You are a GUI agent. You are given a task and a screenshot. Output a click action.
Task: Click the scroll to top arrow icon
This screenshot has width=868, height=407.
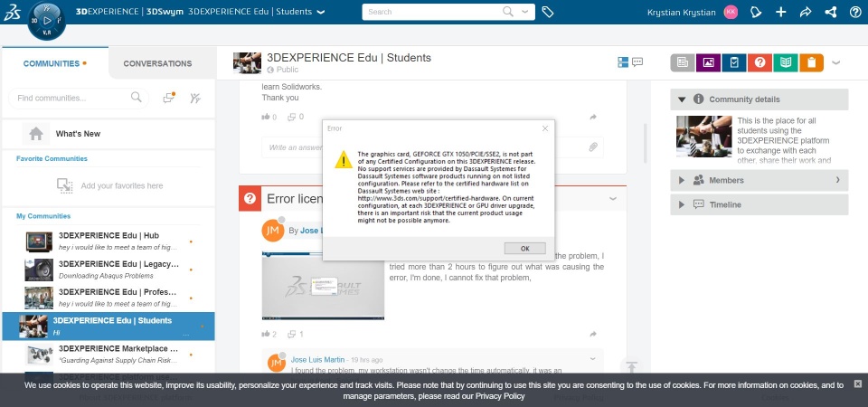coord(632,366)
